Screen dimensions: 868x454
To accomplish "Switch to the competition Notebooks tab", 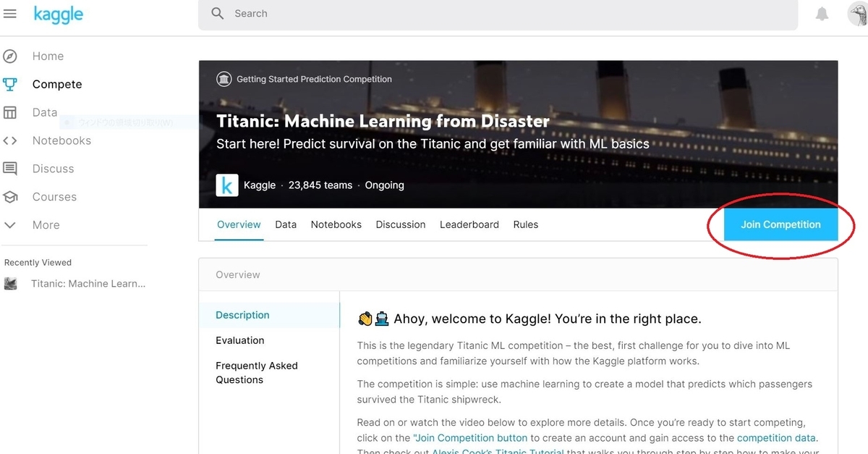I will coord(336,224).
